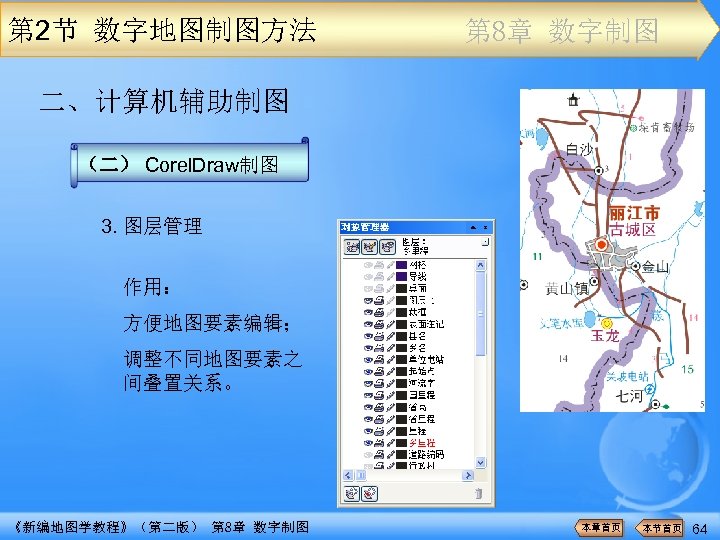Click the 丽江市 label on the map image
The width and height of the screenshot is (720, 540).
coord(634,213)
